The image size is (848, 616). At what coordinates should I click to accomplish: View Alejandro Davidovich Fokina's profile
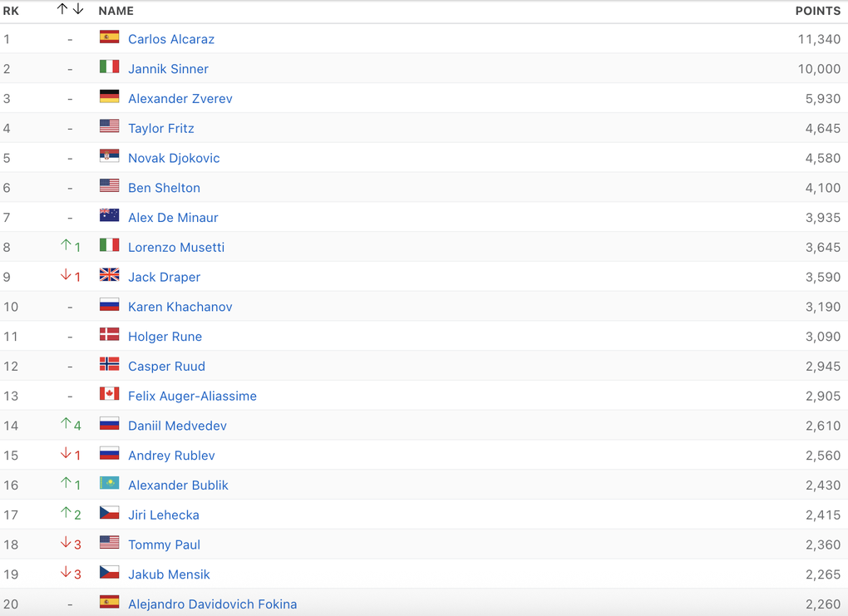pyautogui.click(x=212, y=604)
